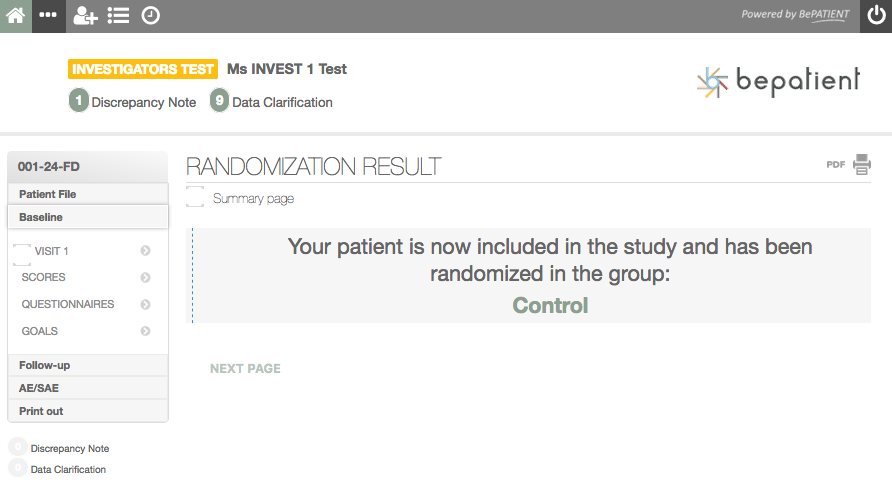Screen dimensions: 892x494
Task: Open the Follow-up section
Action: [44, 365]
